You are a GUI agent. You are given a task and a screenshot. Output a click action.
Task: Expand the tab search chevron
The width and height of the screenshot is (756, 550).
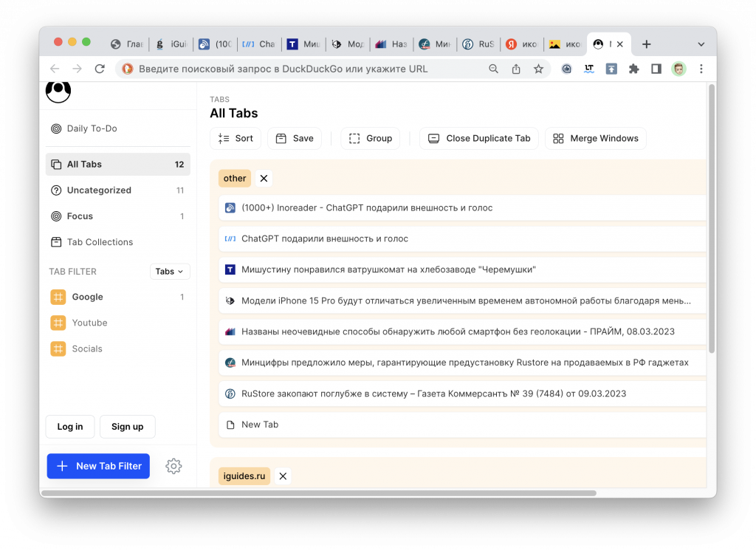pyautogui.click(x=701, y=44)
